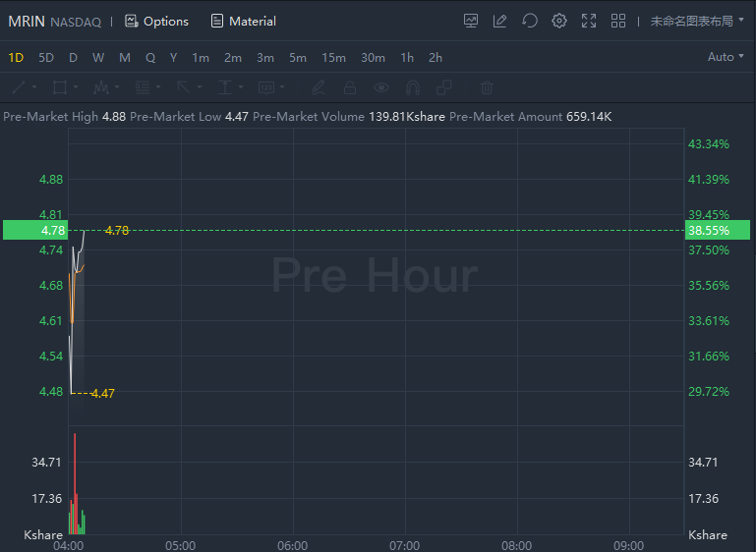Click the MRIN ticker symbol
756x552 pixels.
[27, 22]
